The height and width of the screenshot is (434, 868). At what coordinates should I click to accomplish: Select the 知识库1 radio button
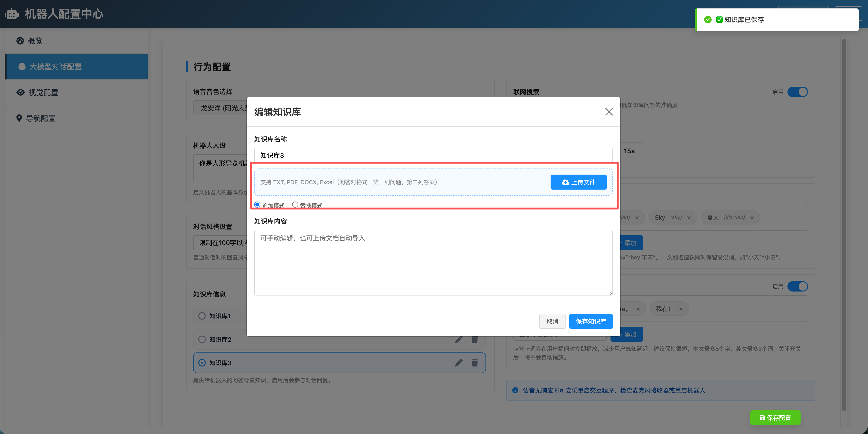click(x=202, y=316)
